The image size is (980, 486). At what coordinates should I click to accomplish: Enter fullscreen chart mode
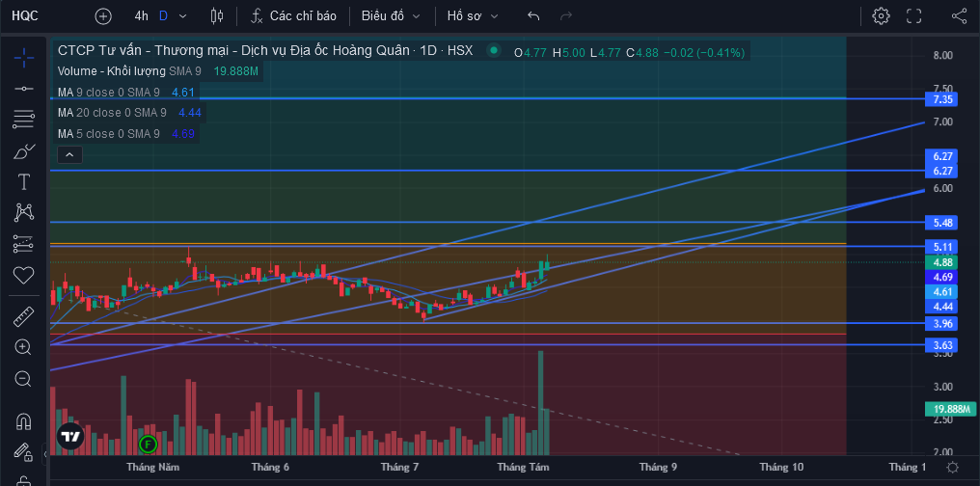pos(913,16)
